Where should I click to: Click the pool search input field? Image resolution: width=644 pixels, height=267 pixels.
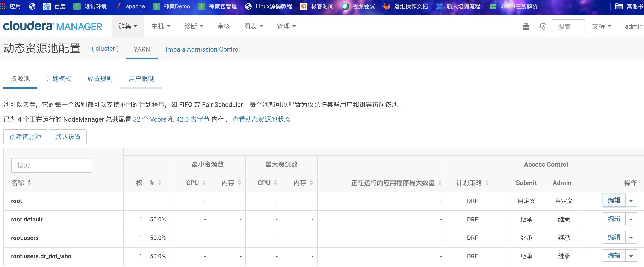point(51,165)
